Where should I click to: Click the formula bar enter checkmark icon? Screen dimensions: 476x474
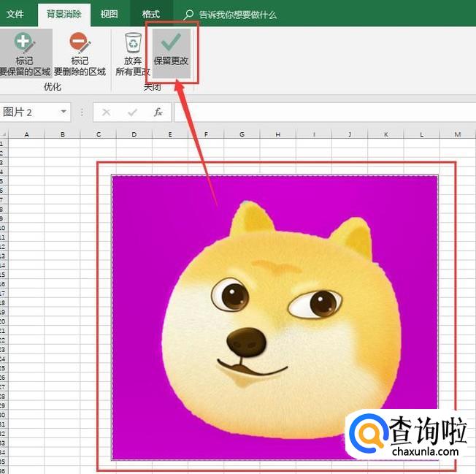click(132, 112)
